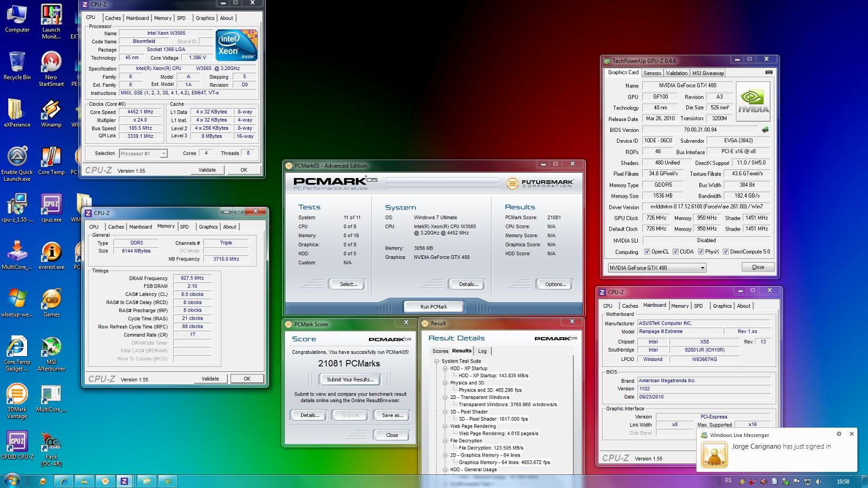This screenshot has width=868, height=488.
Task: Toggle the OpenCL checkbox in GPU-Z
Action: 647,252
